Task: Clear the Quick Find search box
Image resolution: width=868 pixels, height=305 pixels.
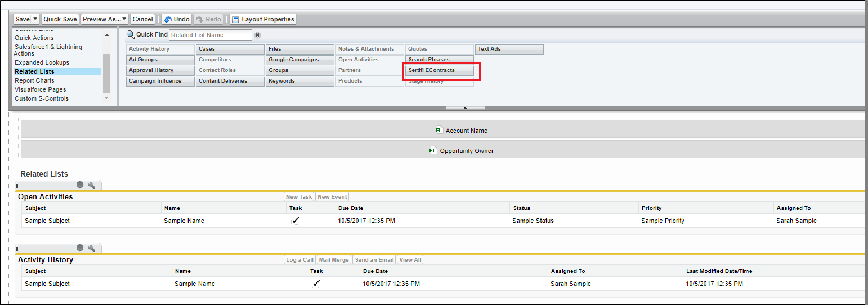Action: [257, 35]
